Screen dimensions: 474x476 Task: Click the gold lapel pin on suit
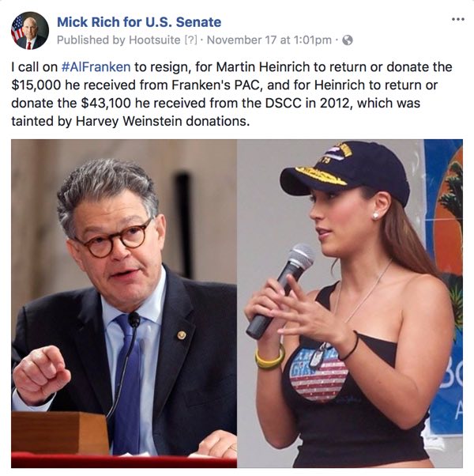click(182, 335)
